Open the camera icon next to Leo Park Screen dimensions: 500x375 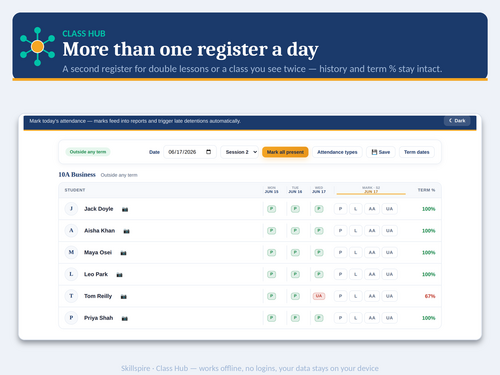click(x=120, y=275)
